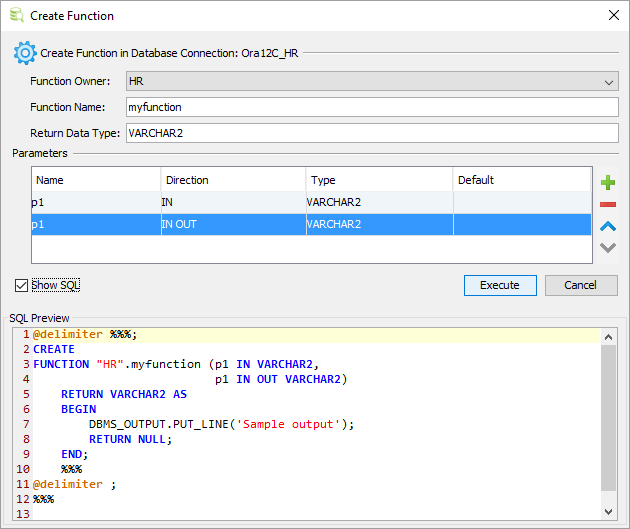Click the Name column header
This screenshot has height=529, width=630.
(x=96, y=180)
